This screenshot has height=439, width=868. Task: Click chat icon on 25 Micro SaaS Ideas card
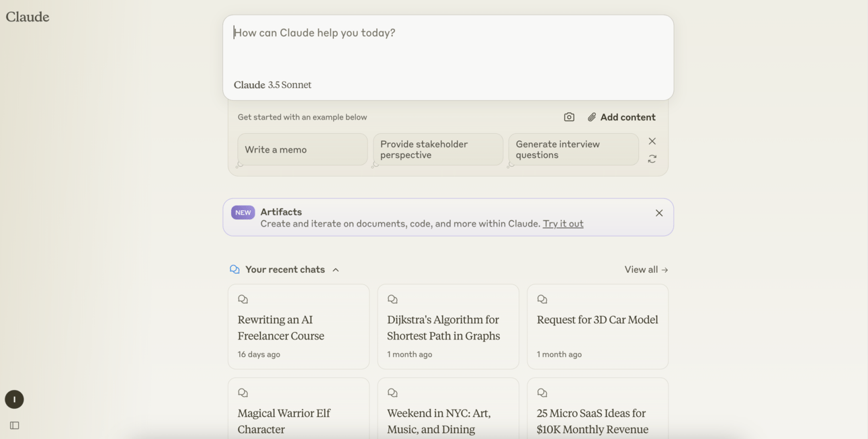tap(542, 393)
